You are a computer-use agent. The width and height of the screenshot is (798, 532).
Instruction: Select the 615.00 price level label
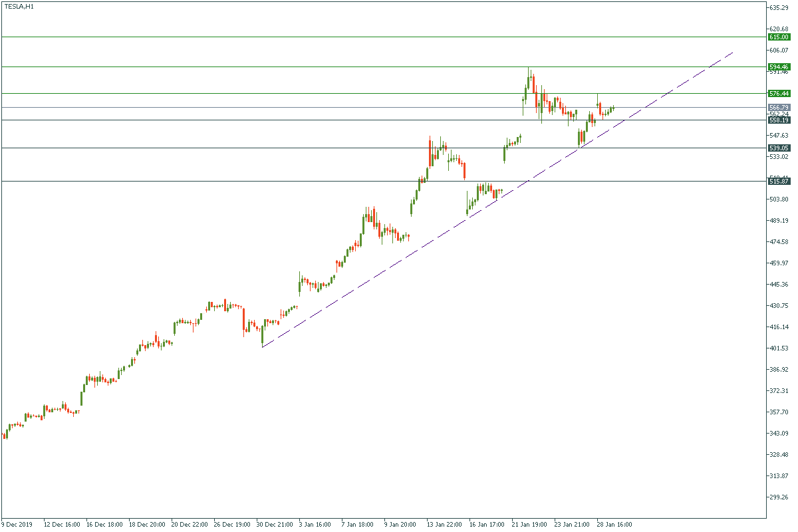pos(778,37)
